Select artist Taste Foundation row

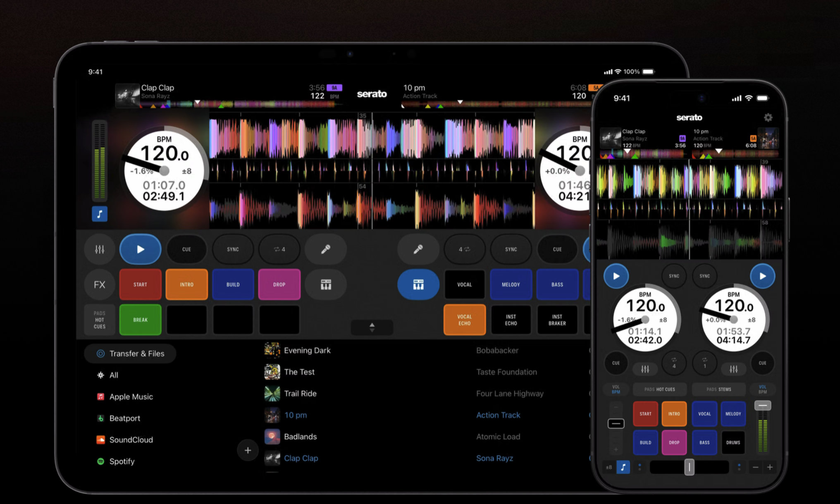506,372
